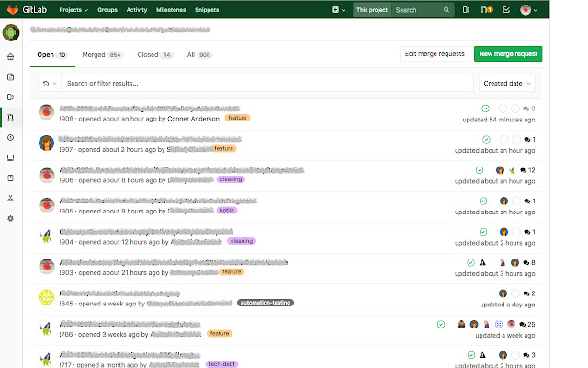
Task: Switch to the Closed tab
Action: [154, 55]
